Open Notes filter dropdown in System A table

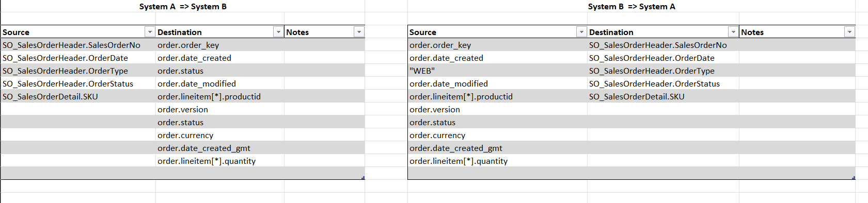(359, 32)
